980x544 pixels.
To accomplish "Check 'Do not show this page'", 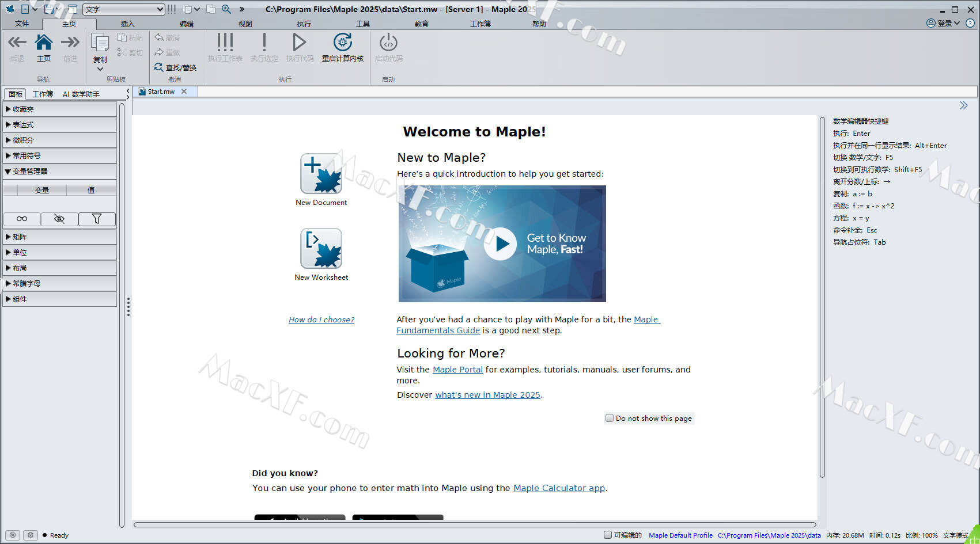I will click(610, 418).
